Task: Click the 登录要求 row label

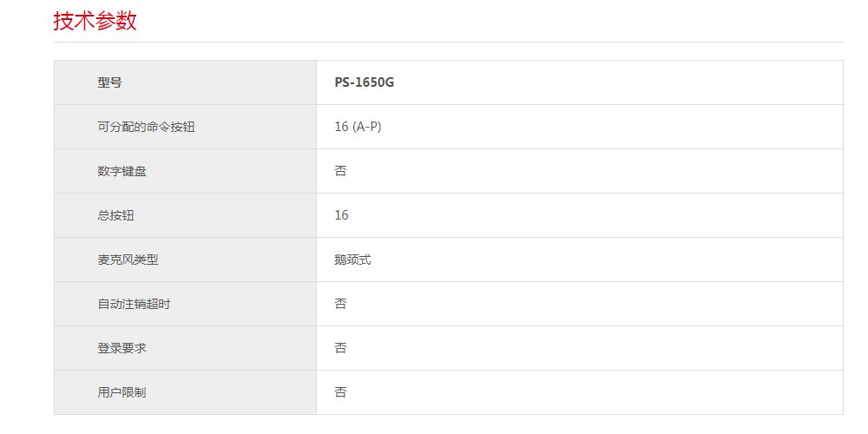Action: pos(122,349)
